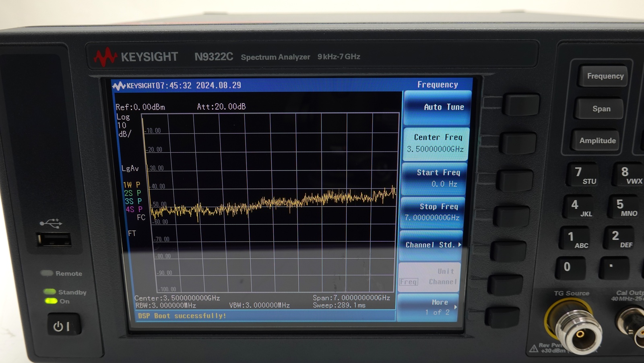Tap the 7 STU keypad key
The image size is (644, 363).
click(583, 174)
